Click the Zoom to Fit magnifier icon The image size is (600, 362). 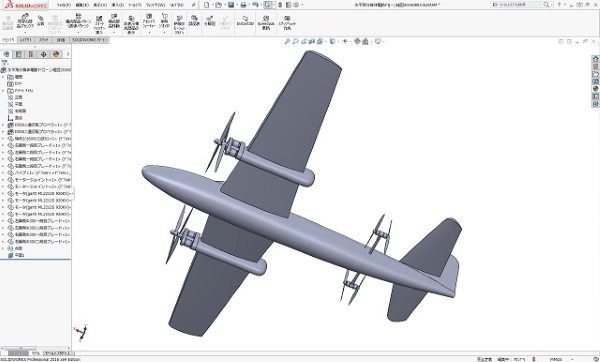[x=287, y=41]
